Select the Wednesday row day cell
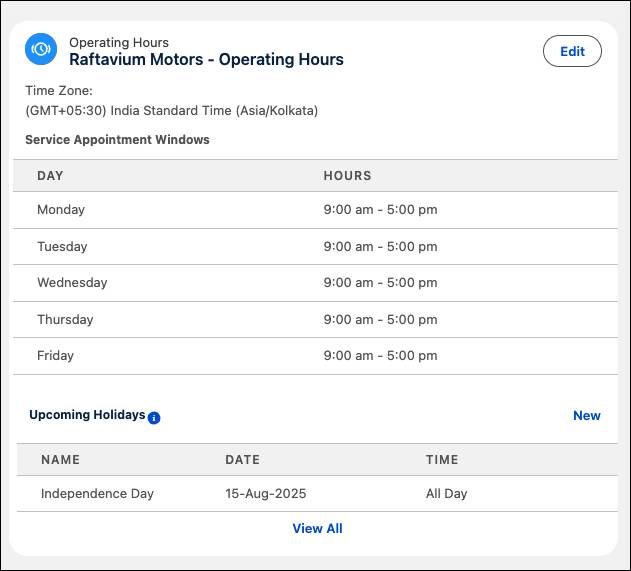631x571 pixels. pos(72,282)
